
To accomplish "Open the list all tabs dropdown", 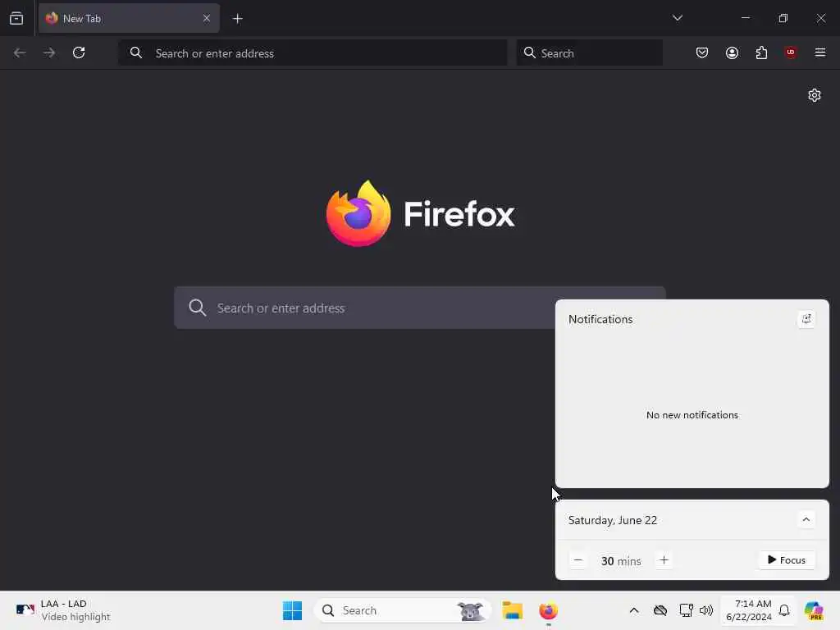I will (677, 18).
